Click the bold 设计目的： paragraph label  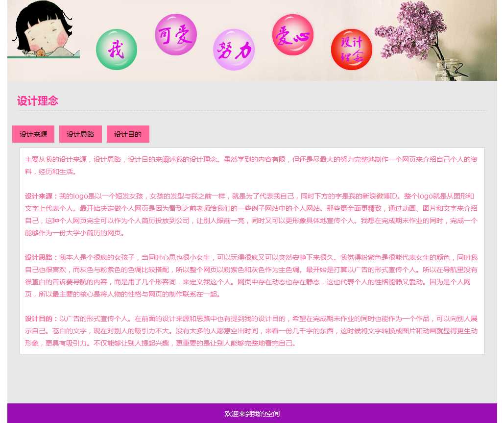click(x=42, y=319)
